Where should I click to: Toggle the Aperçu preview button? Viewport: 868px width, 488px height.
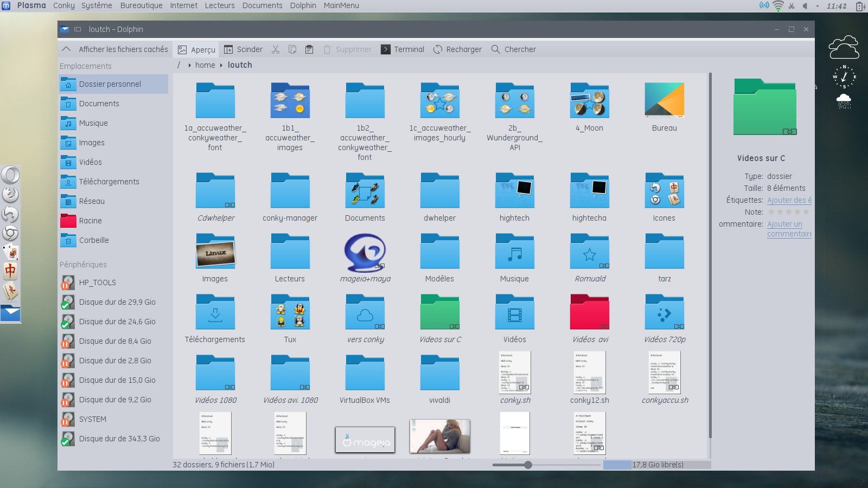[x=196, y=49]
